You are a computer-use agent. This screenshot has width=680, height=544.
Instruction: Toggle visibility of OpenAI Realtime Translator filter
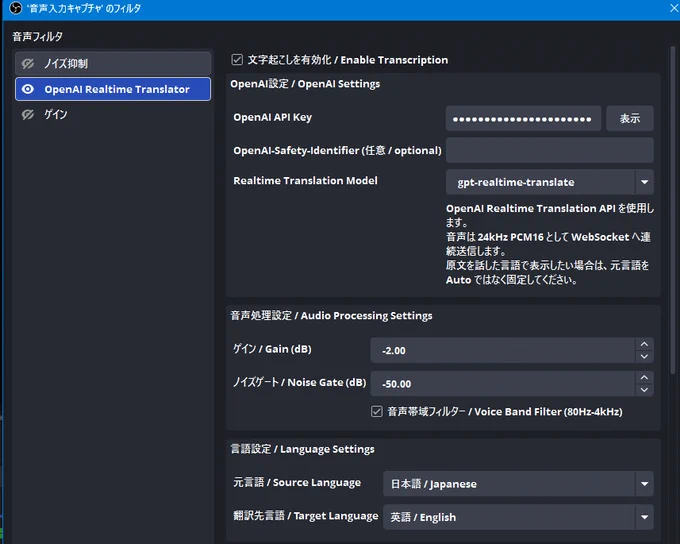(x=28, y=89)
